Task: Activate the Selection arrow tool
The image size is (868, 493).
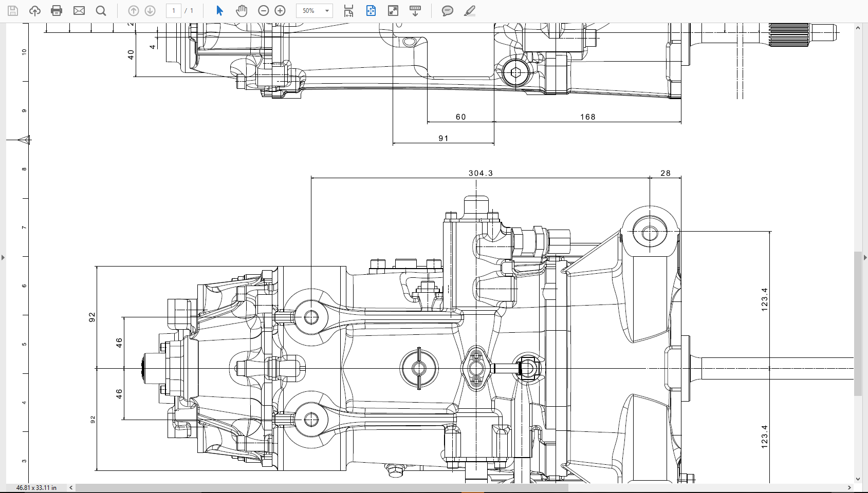Action: click(x=219, y=11)
